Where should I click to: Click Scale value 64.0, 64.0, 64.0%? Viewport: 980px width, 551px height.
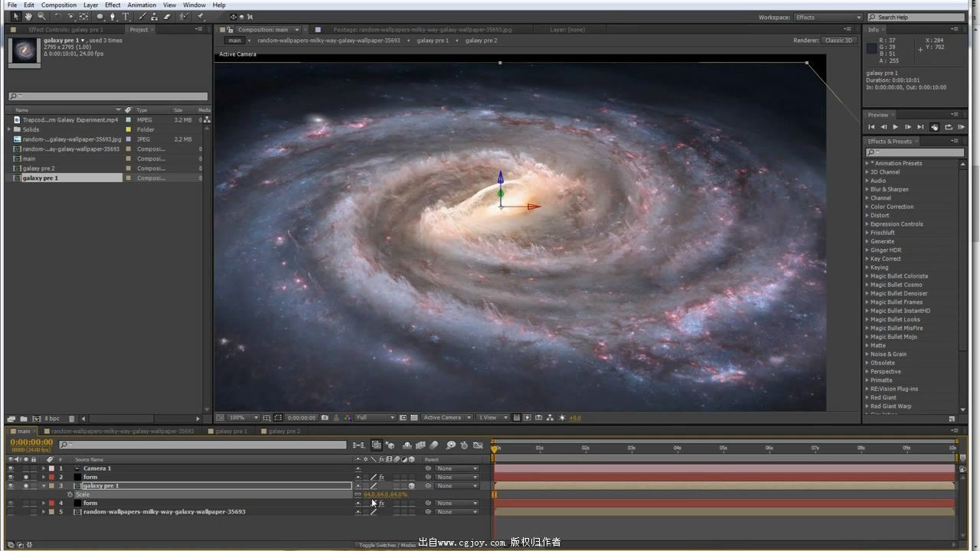(385, 494)
